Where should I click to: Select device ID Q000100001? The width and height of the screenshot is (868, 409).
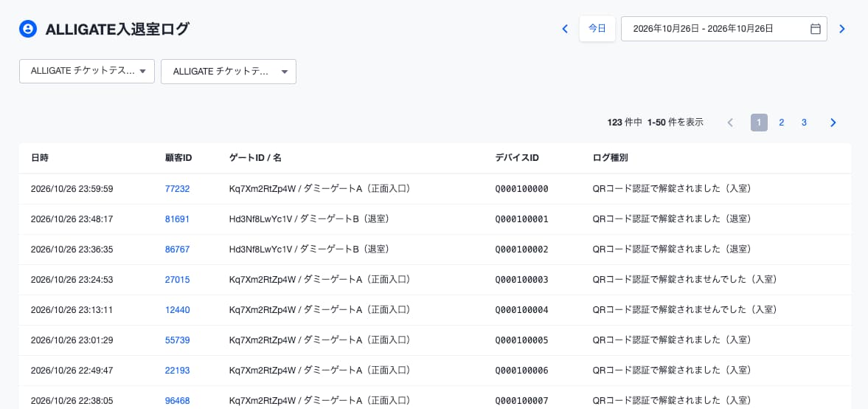[x=521, y=219]
